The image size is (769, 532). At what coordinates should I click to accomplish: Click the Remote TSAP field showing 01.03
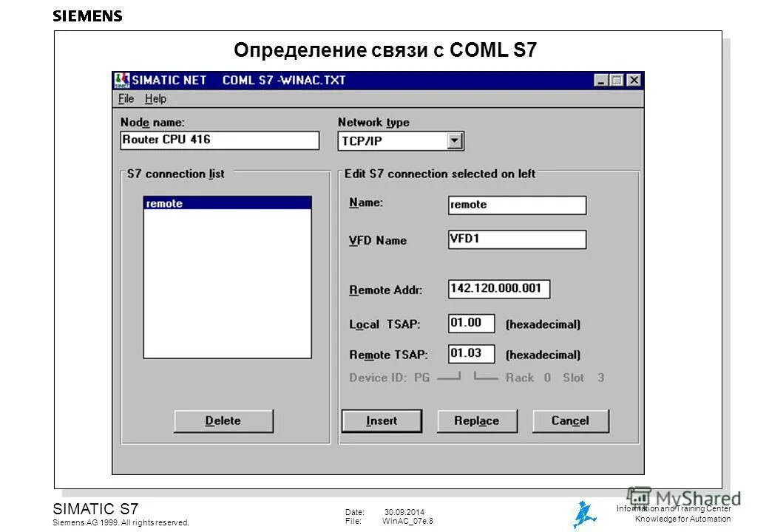click(x=471, y=353)
